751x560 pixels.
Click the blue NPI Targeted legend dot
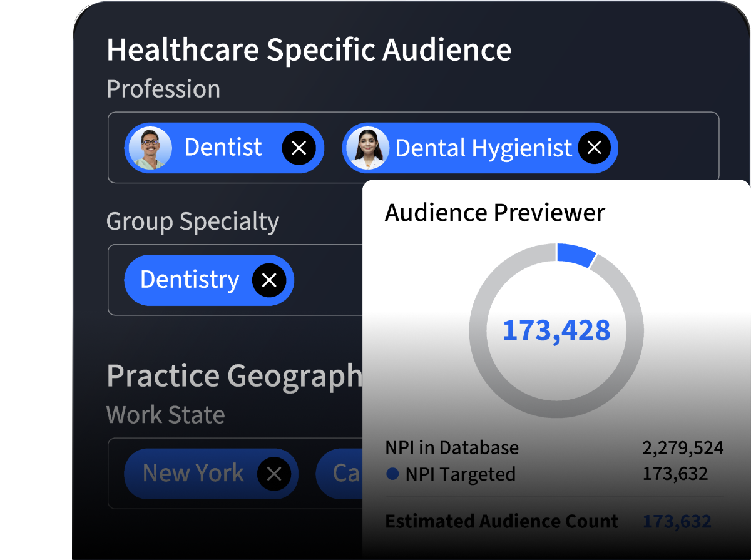pyautogui.click(x=394, y=474)
